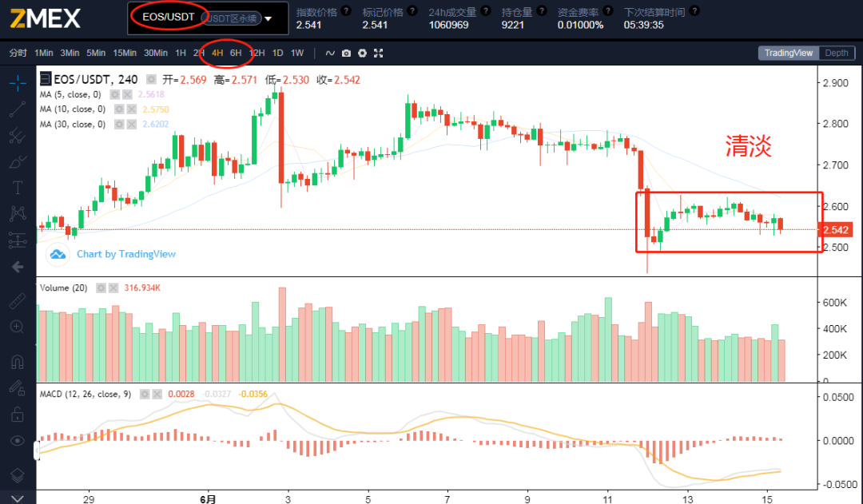The height and width of the screenshot is (504, 863).
Task: Select the crosshair cursor tool
Action: pos(17,83)
